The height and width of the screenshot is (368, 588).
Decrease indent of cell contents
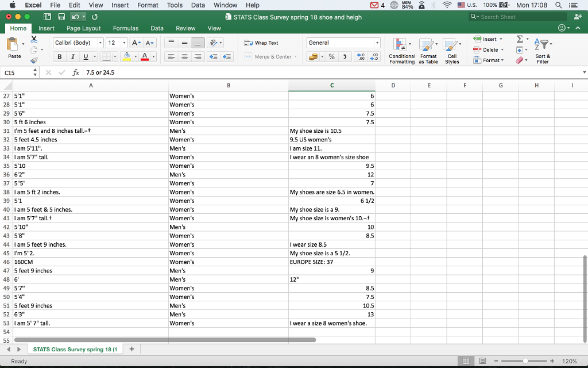(x=214, y=57)
